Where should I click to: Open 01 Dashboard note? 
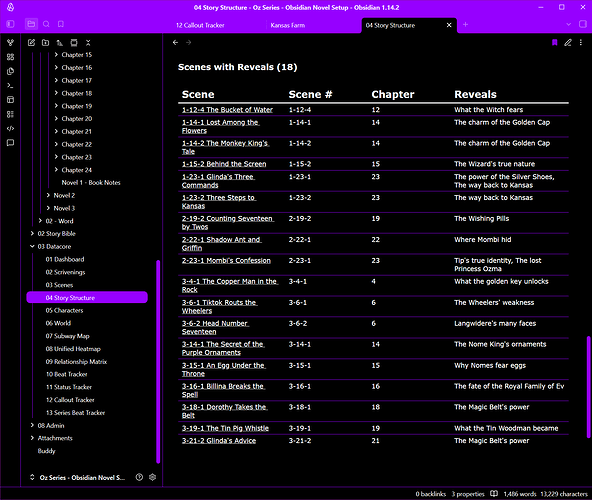[x=65, y=259]
